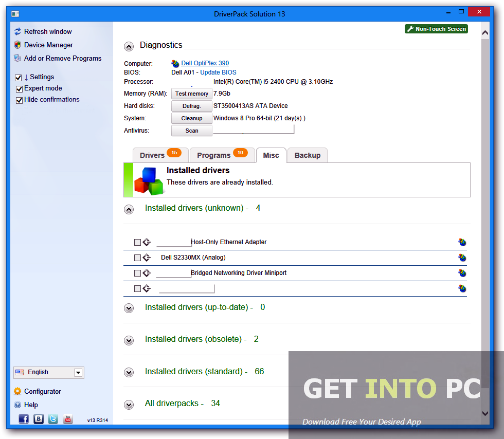Viewport: 504px width, 439px height.
Task: Switch to the Programs tab
Action: tap(222, 155)
